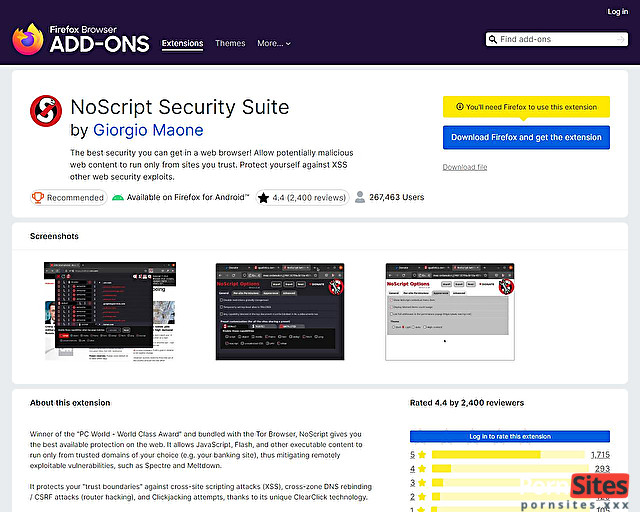This screenshot has height=512, width=640.
Task: Click the 267,463 Users text
Action: 397,197
